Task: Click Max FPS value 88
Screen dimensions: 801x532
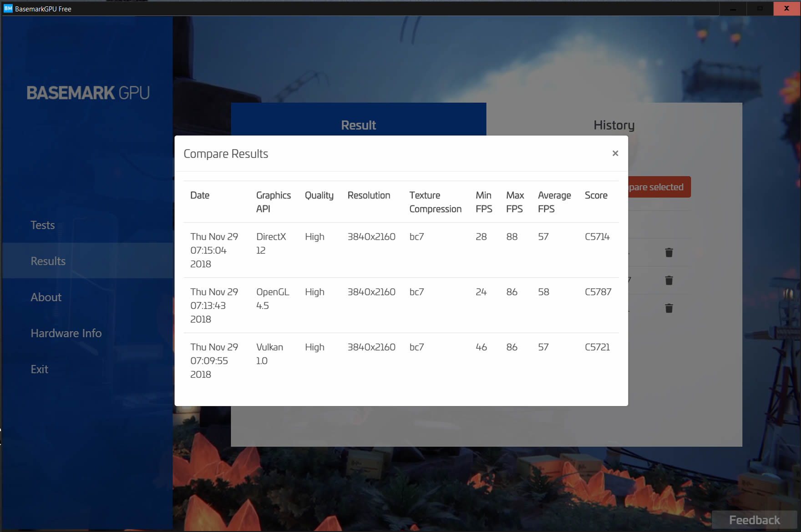Action: (512, 236)
